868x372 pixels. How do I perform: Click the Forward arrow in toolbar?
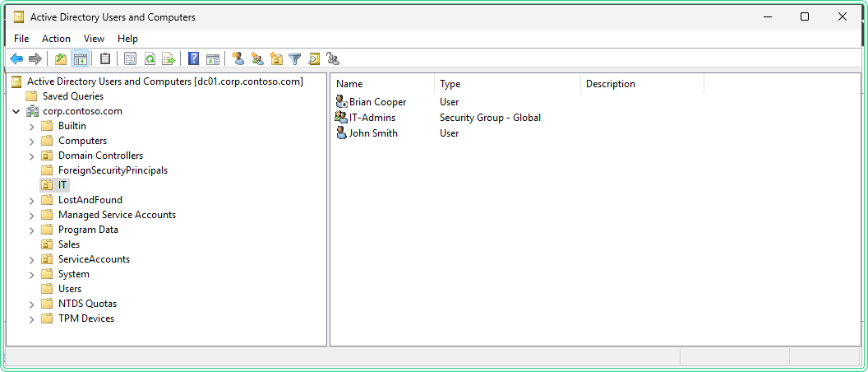tap(35, 58)
